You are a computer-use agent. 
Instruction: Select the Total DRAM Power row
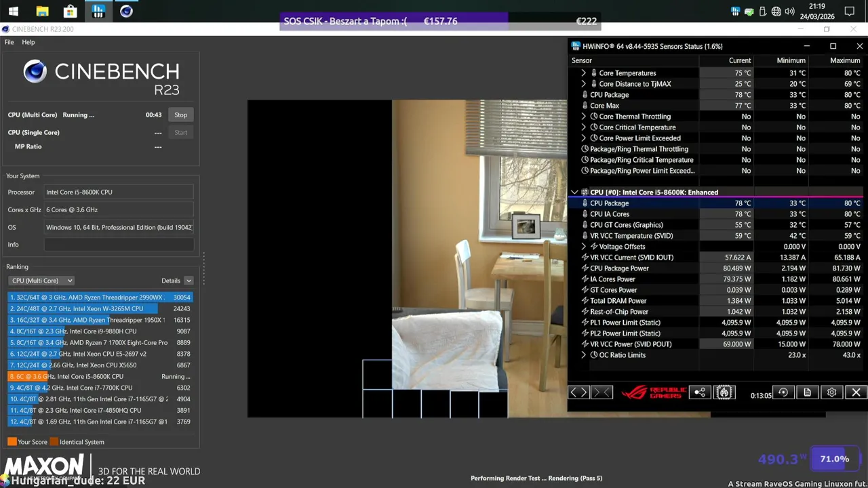(x=715, y=301)
